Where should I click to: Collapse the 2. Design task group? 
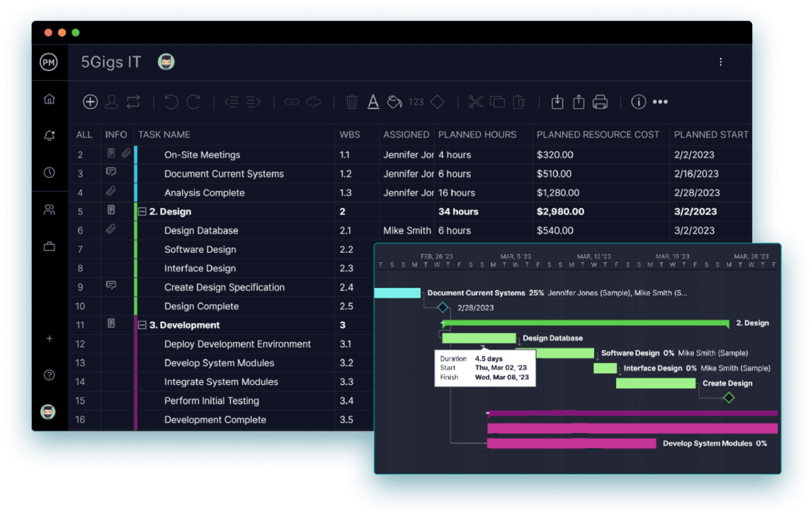(x=143, y=211)
